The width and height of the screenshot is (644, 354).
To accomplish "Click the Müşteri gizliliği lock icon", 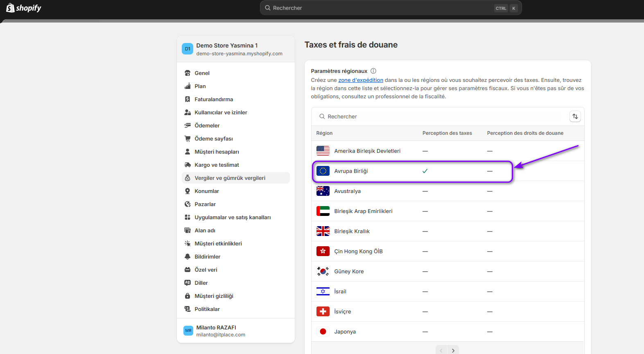I will (x=188, y=296).
